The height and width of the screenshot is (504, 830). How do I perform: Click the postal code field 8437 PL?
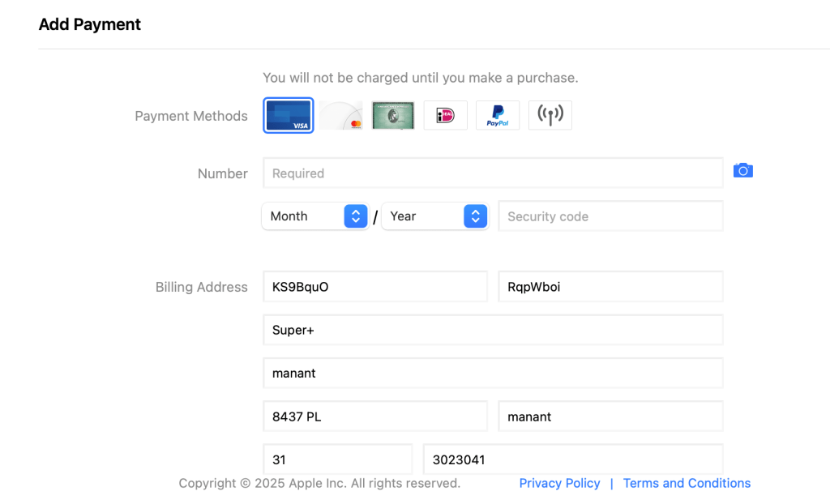point(375,416)
